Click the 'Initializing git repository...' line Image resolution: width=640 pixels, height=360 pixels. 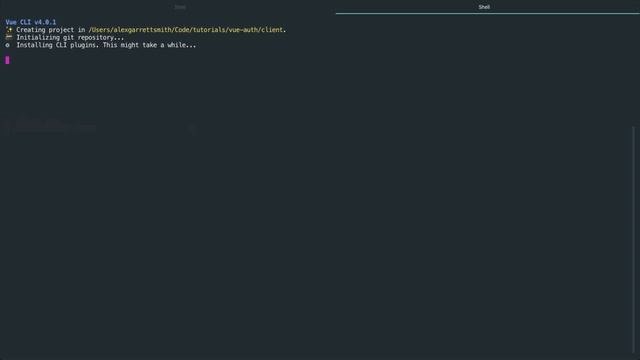[x=70, y=38]
